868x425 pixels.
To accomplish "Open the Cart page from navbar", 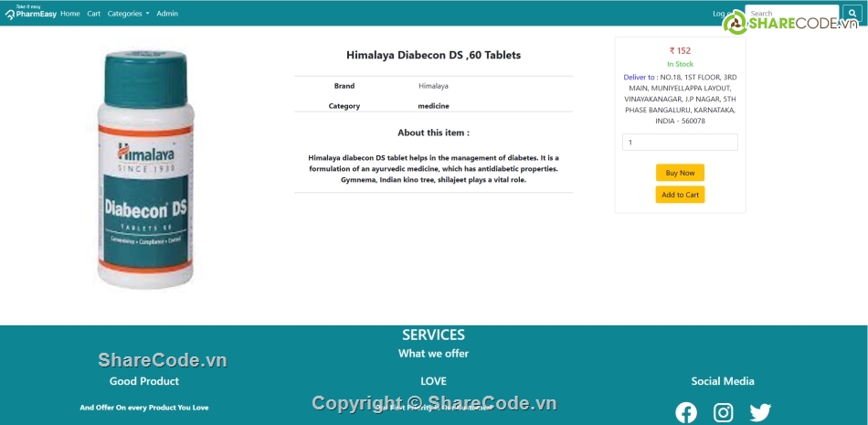I will (x=94, y=14).
